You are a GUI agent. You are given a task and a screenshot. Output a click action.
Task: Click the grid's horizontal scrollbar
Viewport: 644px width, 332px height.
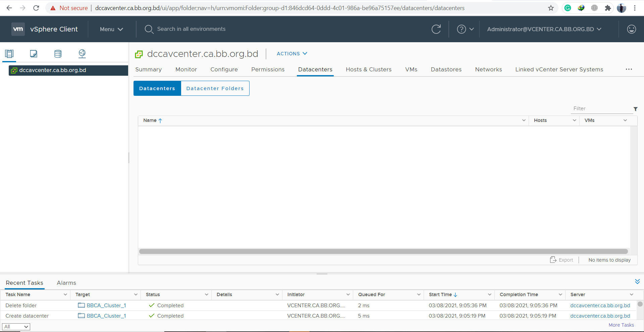[x=383, y=251]
